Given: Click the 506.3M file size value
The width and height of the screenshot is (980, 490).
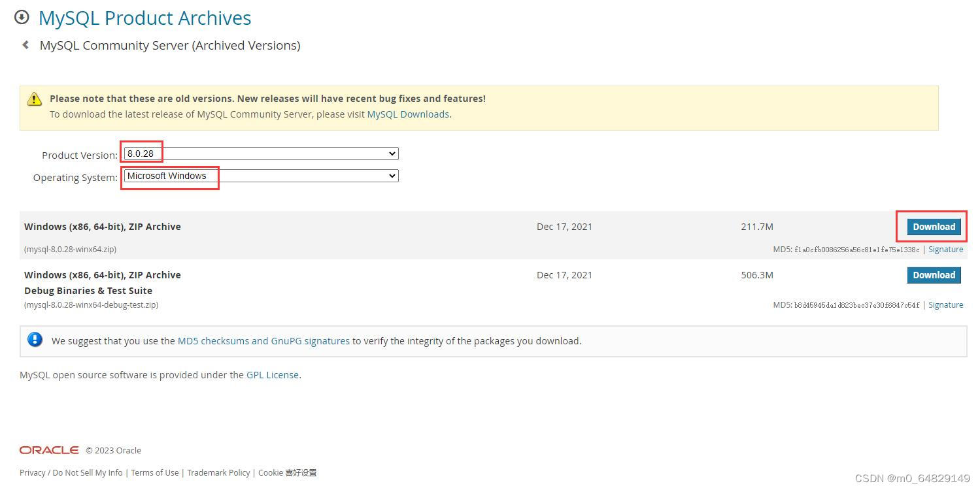Looking at the screenshot, I should pyautogui.click(x=757, y=275).
